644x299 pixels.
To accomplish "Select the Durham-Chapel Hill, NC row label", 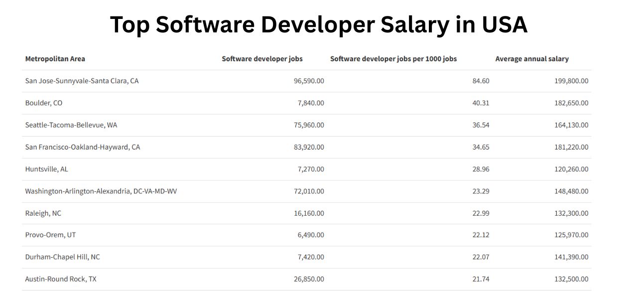I will [x=62, y=257].
